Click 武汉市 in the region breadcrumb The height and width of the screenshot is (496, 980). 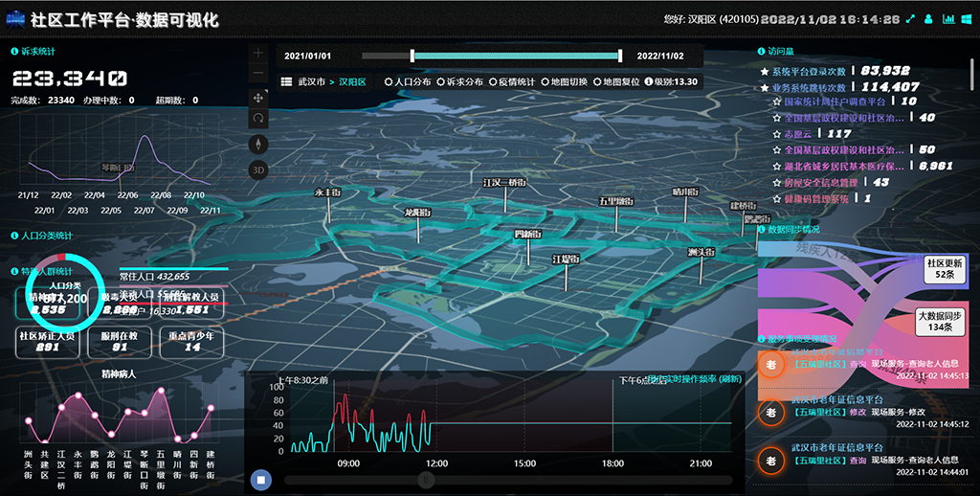pyautogui.click(x=311, y=82)
